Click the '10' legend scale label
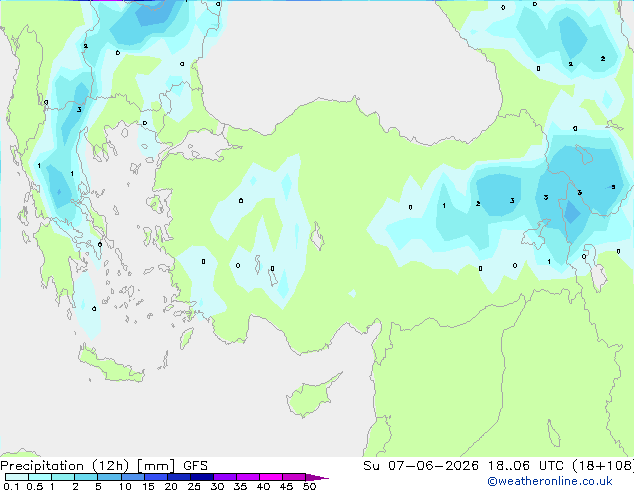This screenshot has width=634, height=490. pos(125,486)
